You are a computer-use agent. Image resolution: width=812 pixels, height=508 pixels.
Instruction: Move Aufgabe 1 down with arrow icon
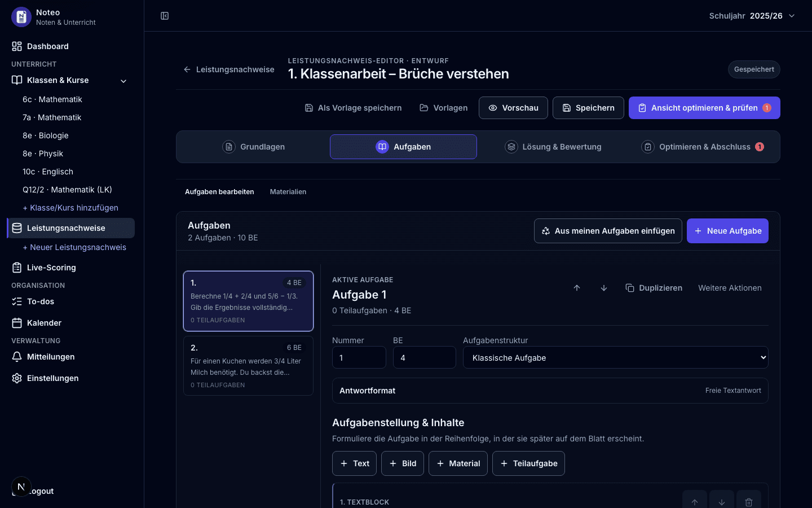(604, 288)
